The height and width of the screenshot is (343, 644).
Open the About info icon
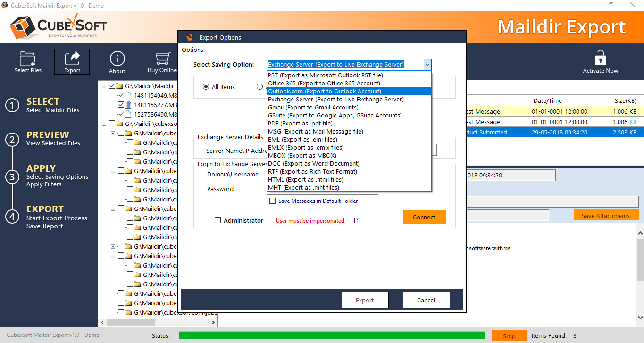click(117, 59)
